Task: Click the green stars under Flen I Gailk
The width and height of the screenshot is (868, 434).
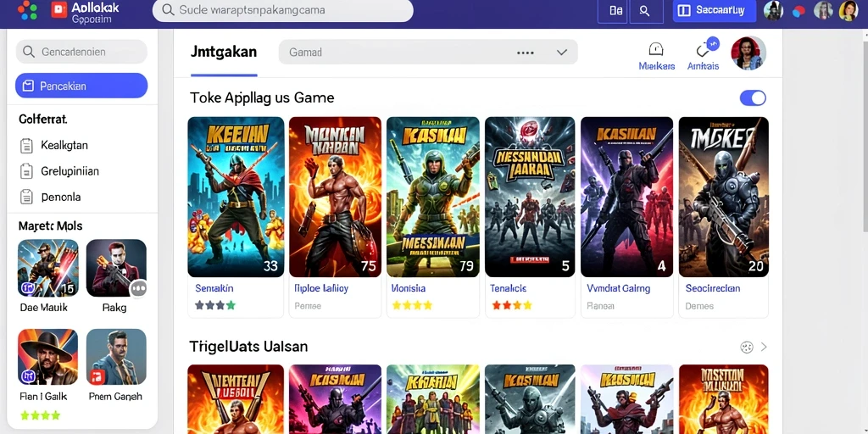Action: (x=40, y=415)
